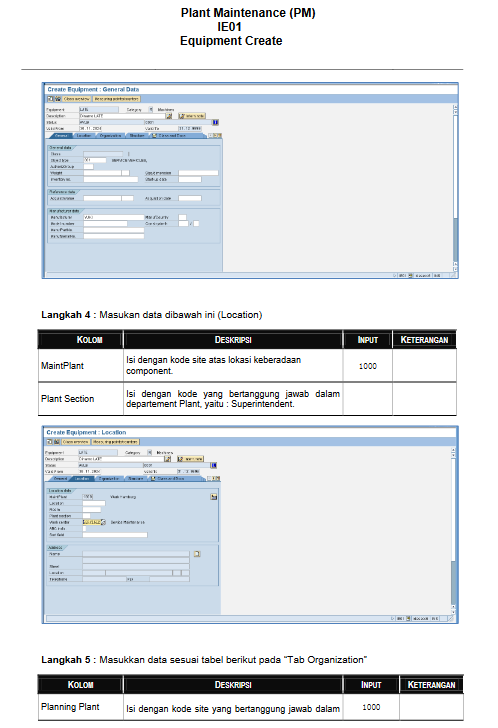Click Measuring points/counters button in General Data screen
This screenshot has width=498, height=728.
[x=116, y=99]
